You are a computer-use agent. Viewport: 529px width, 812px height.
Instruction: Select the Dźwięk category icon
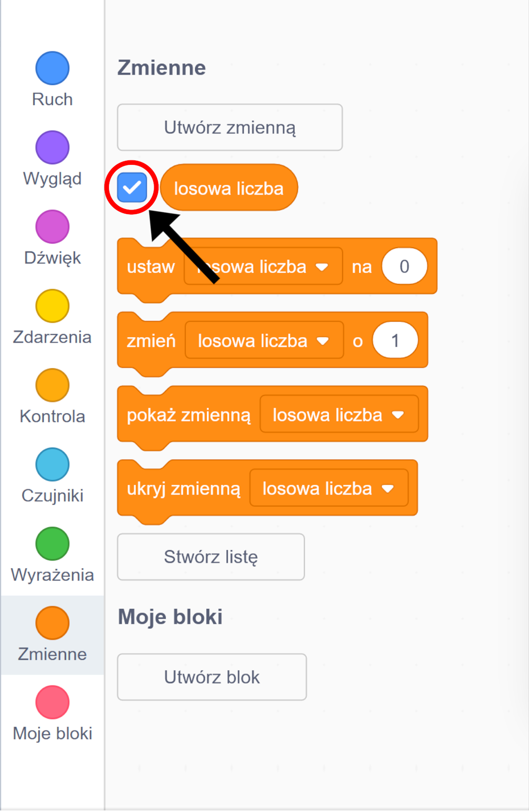(x=52, y=226)
